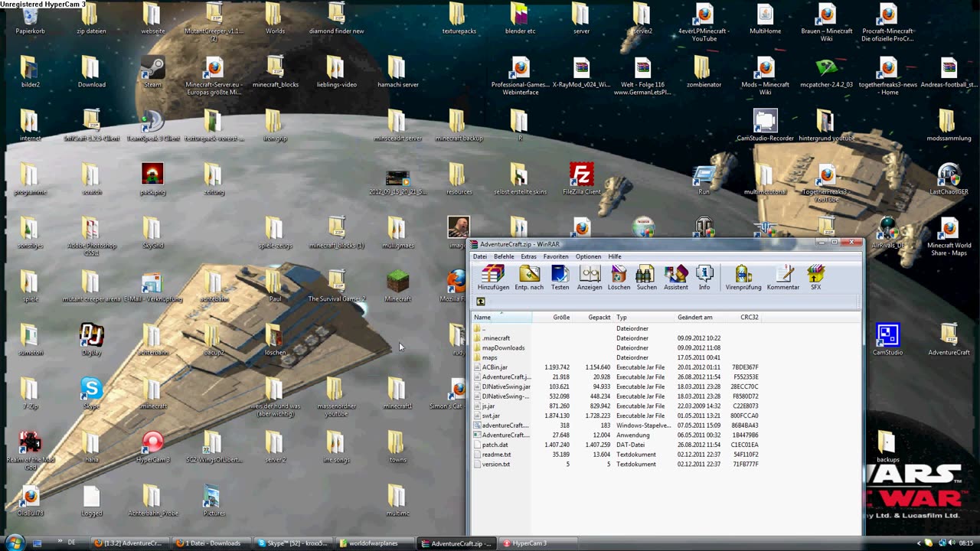Sort list by Name column
This screenshot has height=551, width=980.
click(501, 317)
